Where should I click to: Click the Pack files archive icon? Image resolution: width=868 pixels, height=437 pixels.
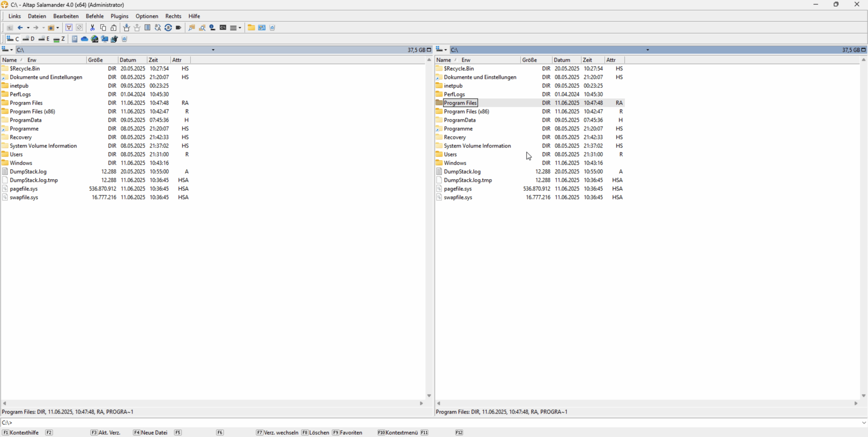[126, 28]
